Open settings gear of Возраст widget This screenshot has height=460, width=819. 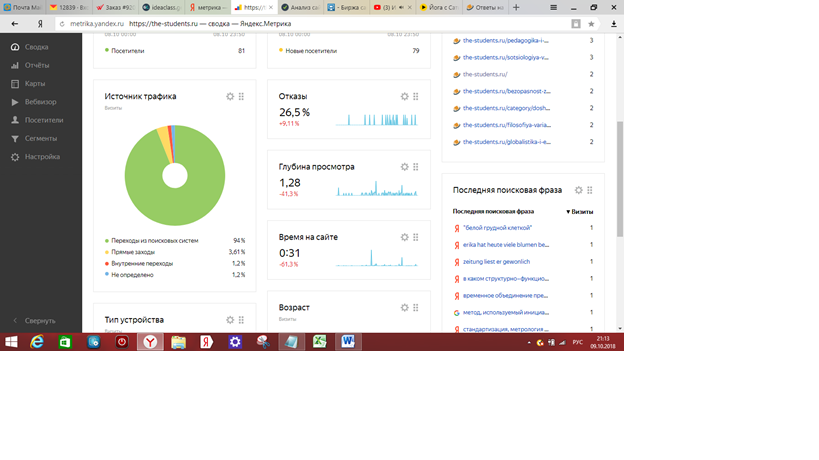point(404,308)
